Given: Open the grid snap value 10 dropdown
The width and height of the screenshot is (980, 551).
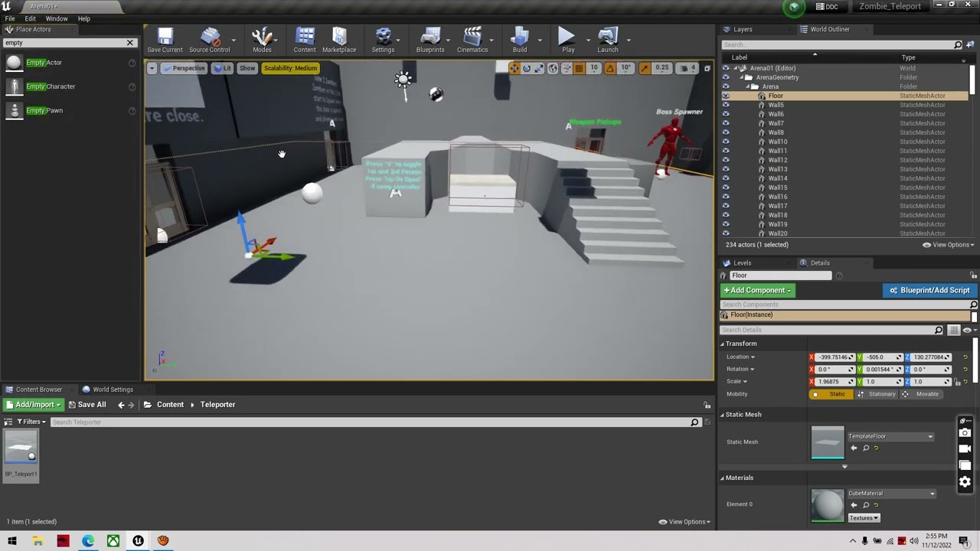Looking at the screenshot, I should (593, 68).
